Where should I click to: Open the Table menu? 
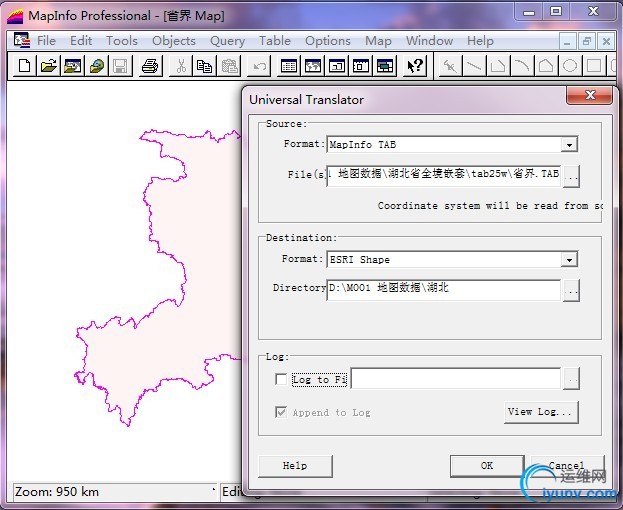click(275, 41)
